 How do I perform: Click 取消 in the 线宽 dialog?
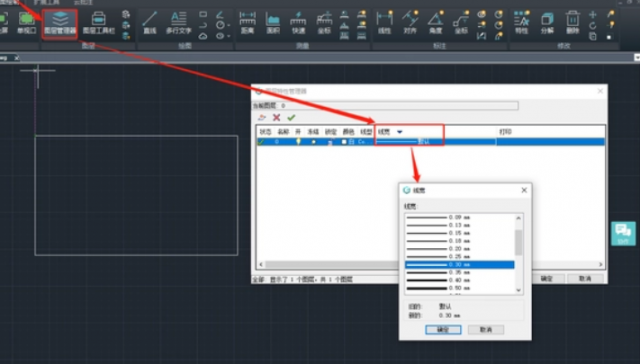click(486, 330)
